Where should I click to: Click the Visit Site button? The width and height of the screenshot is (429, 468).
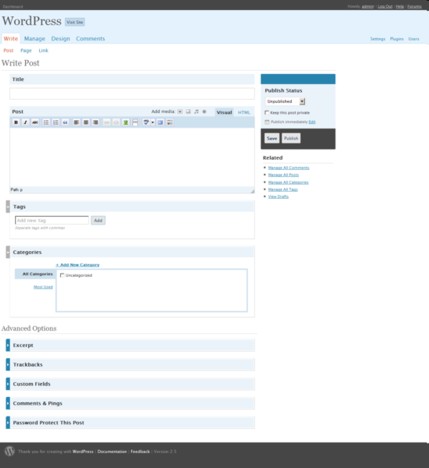tap(75, 22)
